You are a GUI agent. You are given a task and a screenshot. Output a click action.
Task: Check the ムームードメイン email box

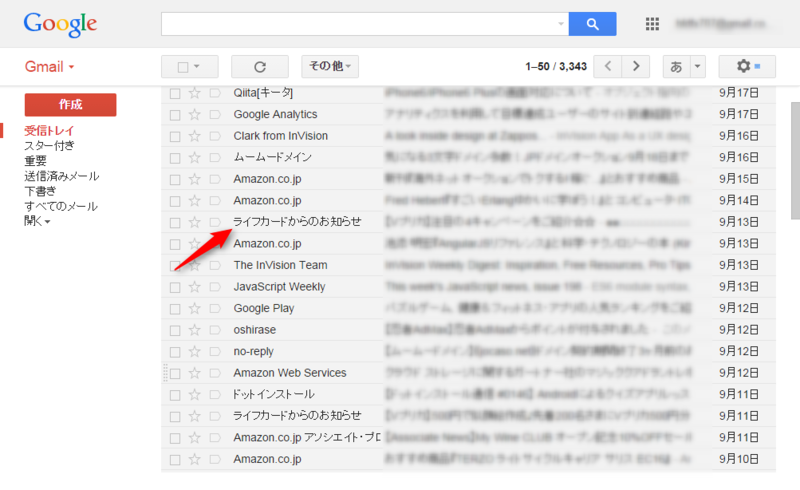[175, 158]
